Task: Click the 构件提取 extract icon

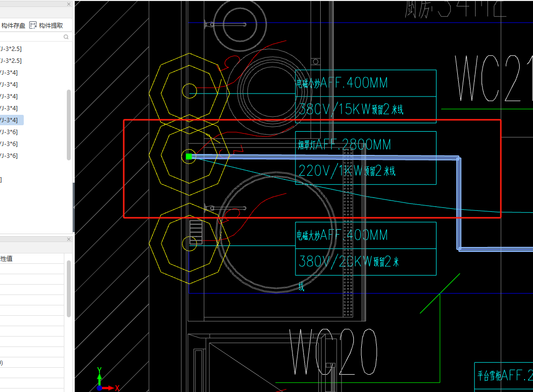Action: pos(33,26)
